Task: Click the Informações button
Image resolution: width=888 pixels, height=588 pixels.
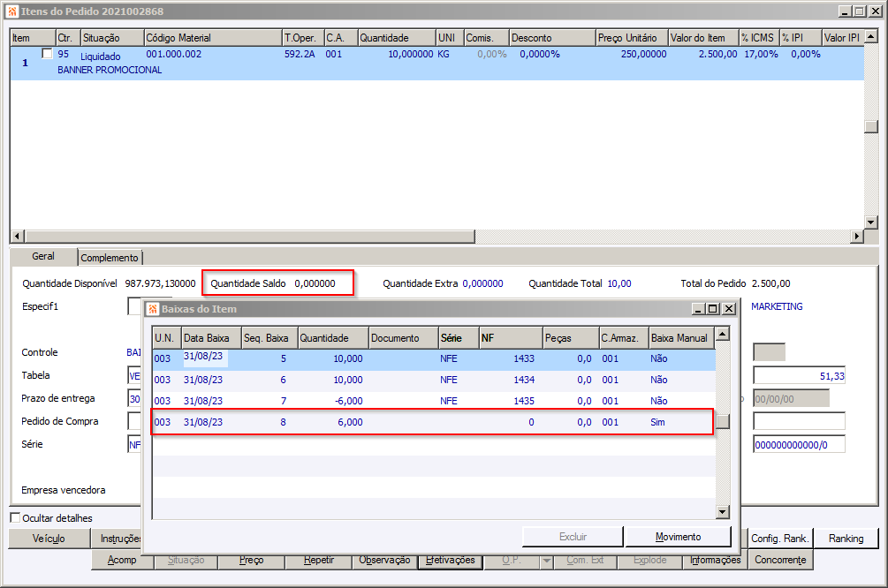Action: 715,560
